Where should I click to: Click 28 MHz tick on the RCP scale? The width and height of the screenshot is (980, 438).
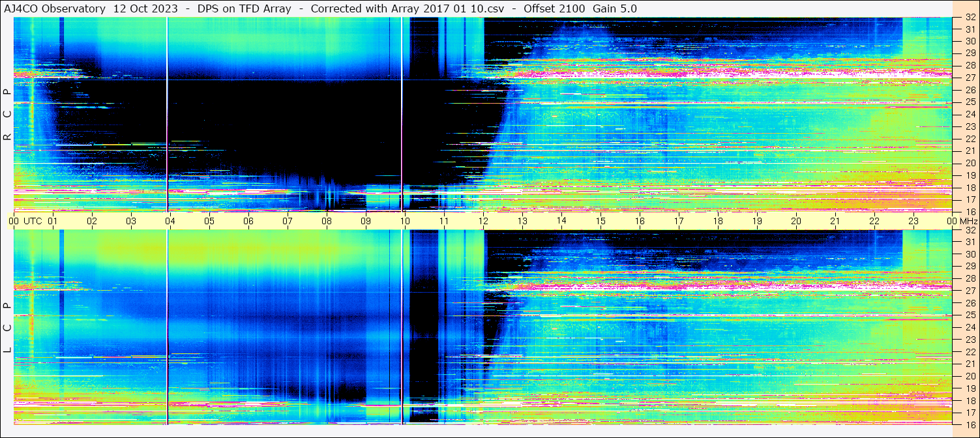pyautogui.click(x=970, y=65)
